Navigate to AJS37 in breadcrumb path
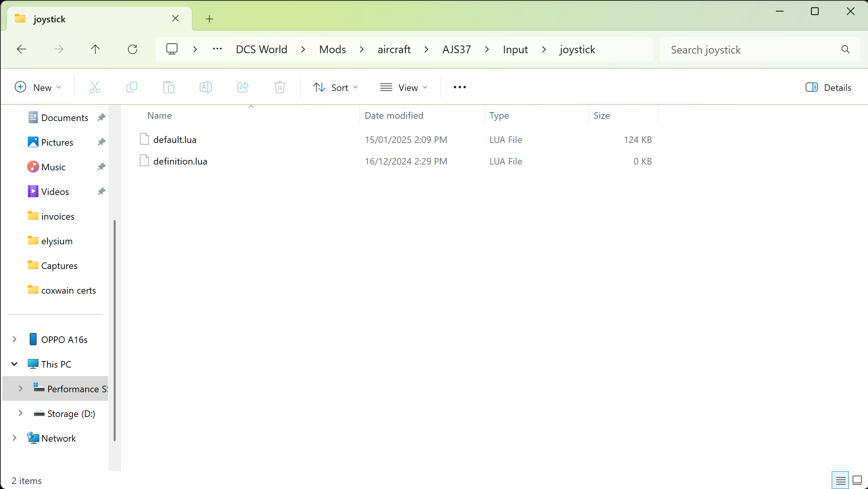Screen dimensions: 868x489 (x=456, y=49)
